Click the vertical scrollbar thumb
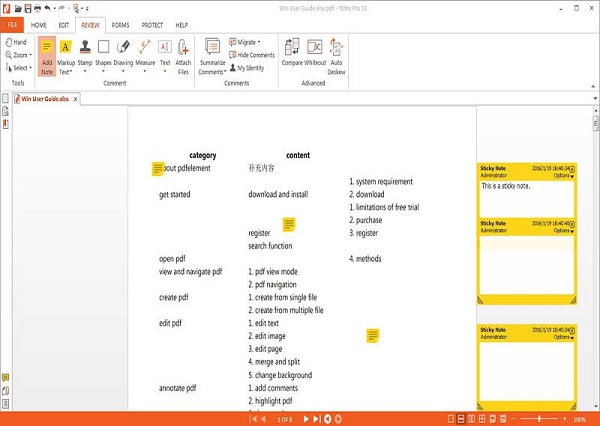Viewport: 600px width, 426px height. coord(596,124)
